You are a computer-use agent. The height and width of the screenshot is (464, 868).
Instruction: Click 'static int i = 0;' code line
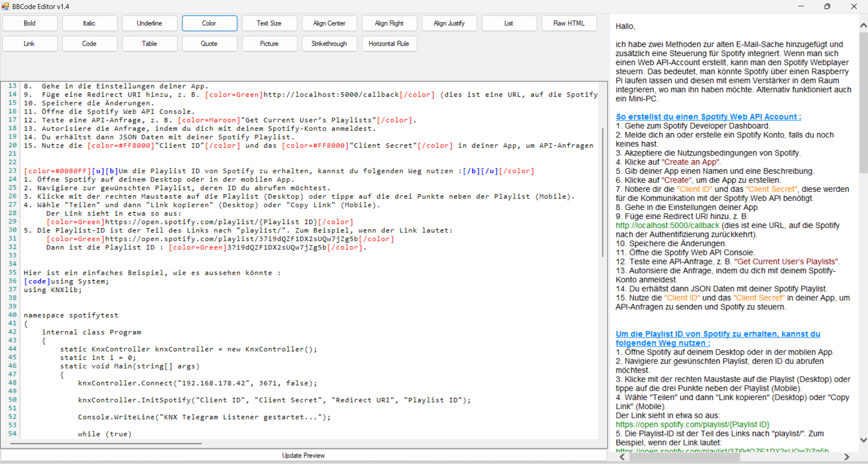point(98,358)
